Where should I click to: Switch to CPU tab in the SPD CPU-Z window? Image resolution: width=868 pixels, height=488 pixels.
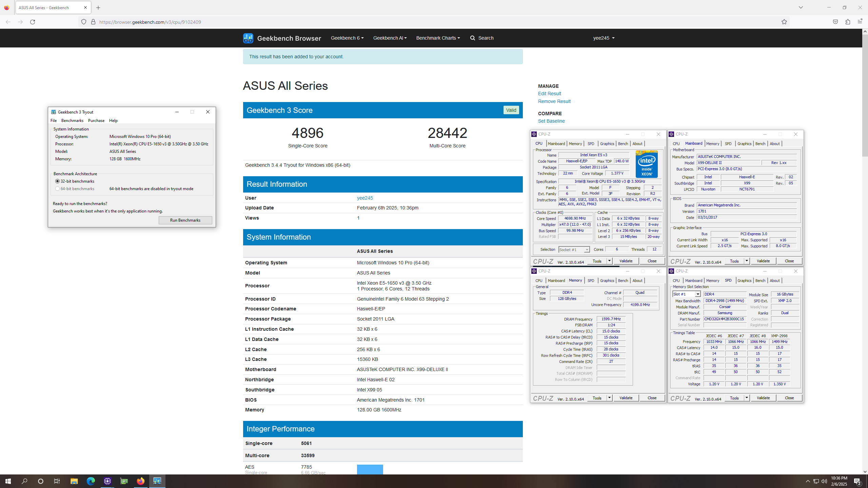[x=676, y=281]
